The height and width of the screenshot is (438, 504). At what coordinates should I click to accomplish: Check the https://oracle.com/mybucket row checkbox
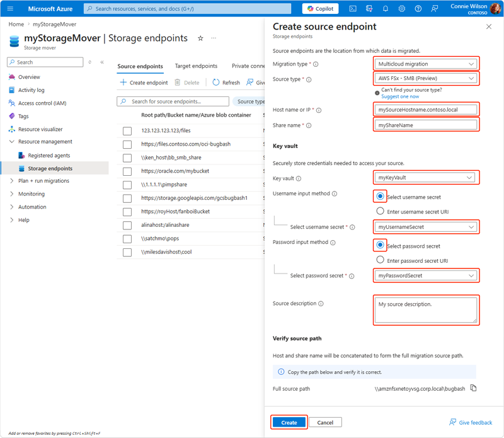127,171
